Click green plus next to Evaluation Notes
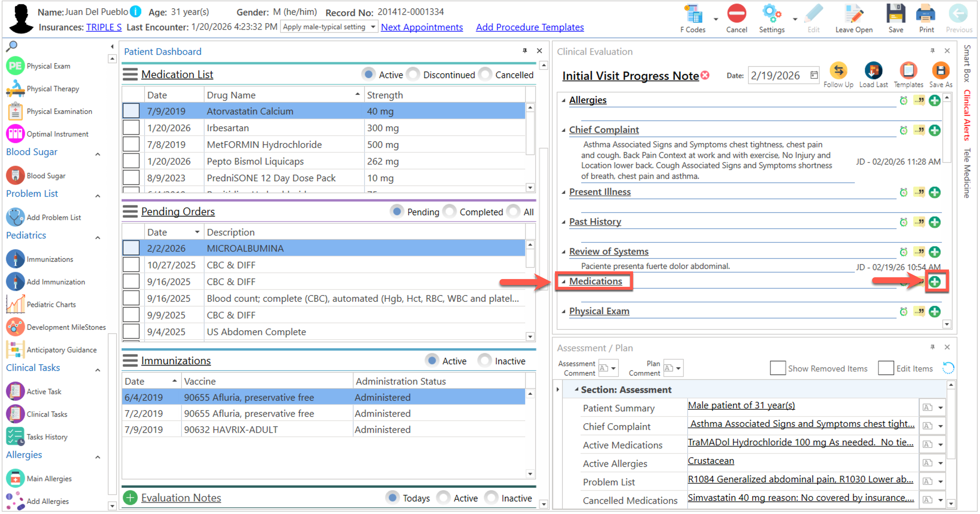Screen dimensions: 980x514 (x=130, y=498)
